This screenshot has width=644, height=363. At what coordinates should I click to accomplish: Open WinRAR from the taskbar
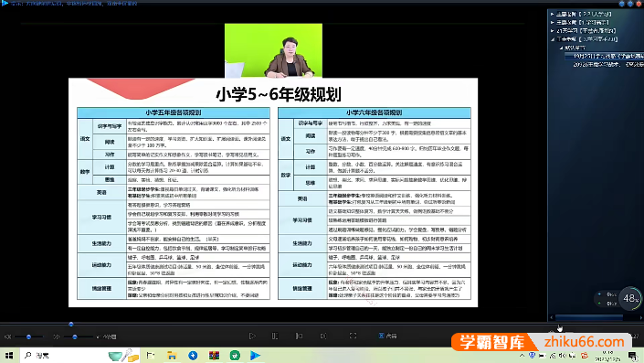214,355
